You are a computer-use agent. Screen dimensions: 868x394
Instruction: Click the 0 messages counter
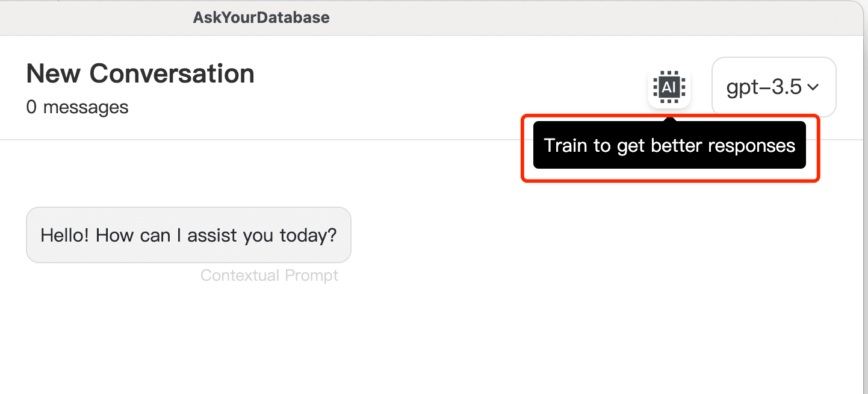pyautogui.click(x=77, y=107)
